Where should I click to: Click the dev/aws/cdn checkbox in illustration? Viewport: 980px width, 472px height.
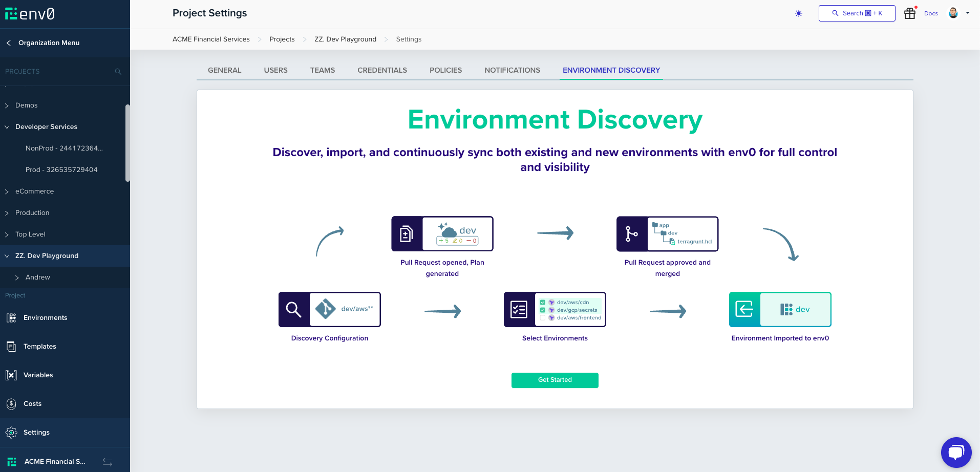click(x=543, y=303)
